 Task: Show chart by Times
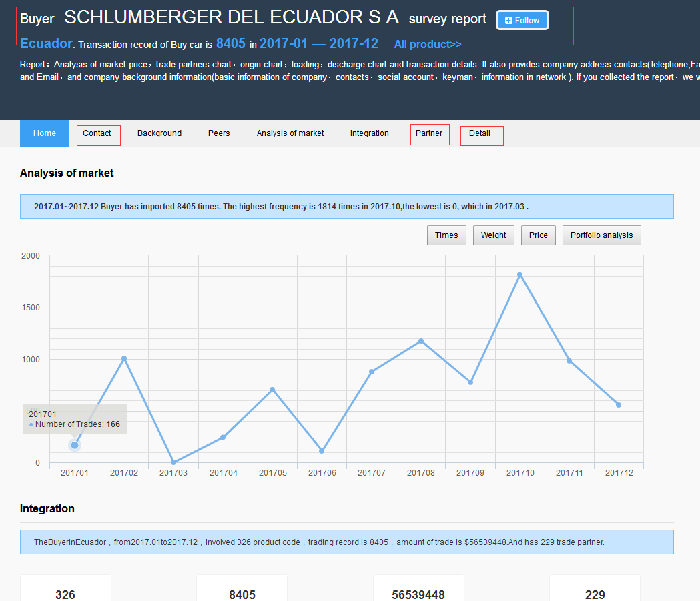[446, 235]
